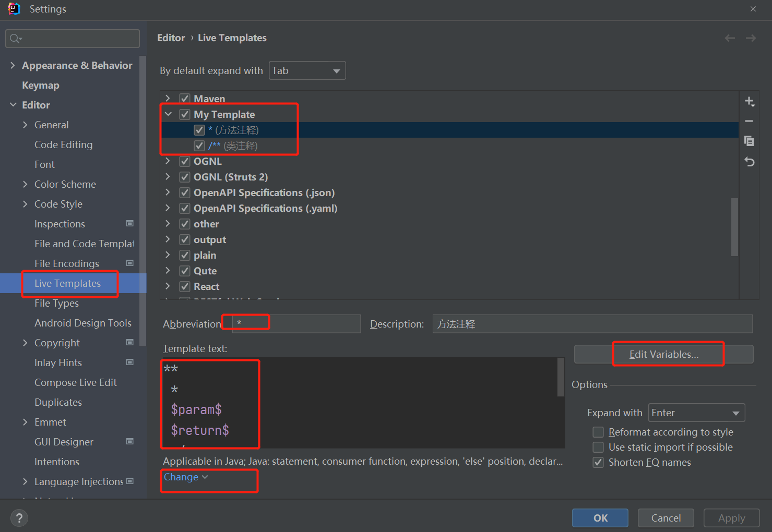
Task: Expand the Color Scheme settings node
Action: pos(26,184)
